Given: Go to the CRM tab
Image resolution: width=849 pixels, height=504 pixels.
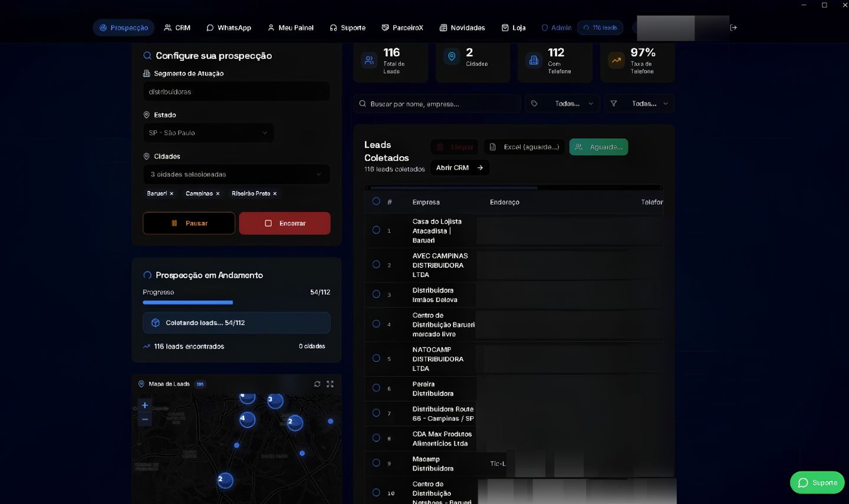Looking at the screenshot, I should click(177, 28).
